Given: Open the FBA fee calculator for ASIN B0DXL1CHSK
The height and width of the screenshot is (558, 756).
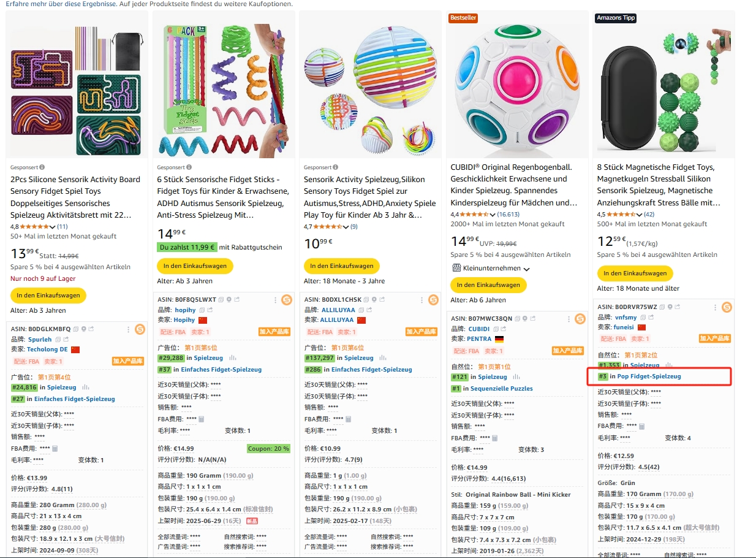Looking at the screenshot, I should pyautogui.click(x=348, y=419).
